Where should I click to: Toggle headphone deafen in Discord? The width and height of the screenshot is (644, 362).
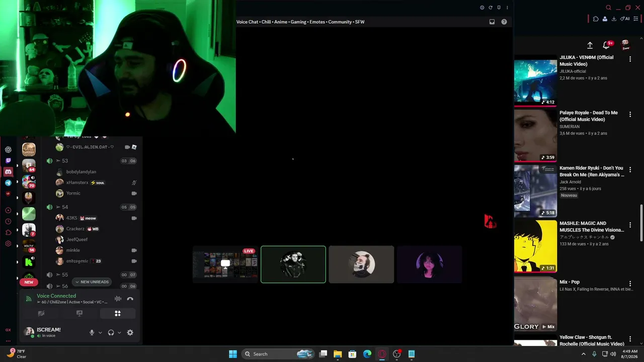(111, 332)
